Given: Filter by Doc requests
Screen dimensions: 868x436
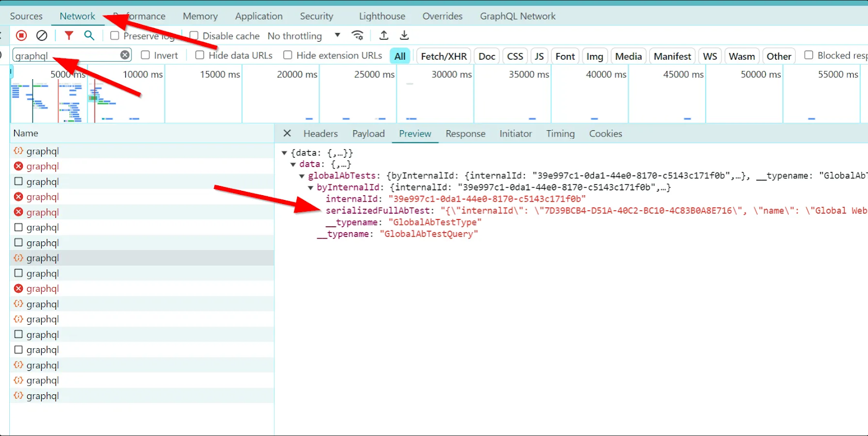Looking at the screenshot, I should (x=487, y=56).
